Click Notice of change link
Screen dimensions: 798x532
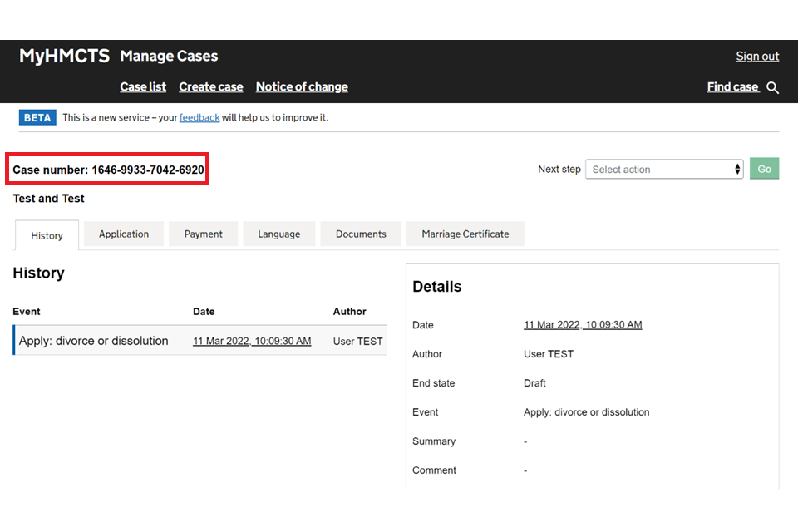coord(302,87)
